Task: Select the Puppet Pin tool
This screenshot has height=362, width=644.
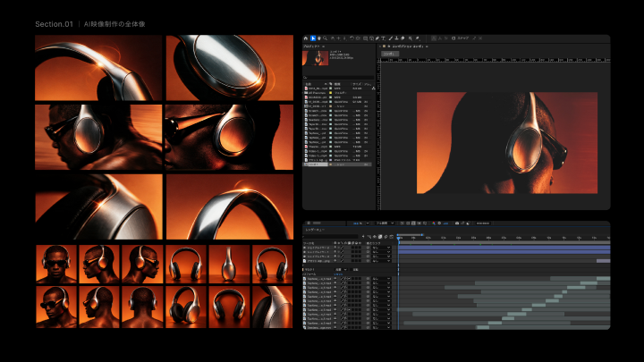Action: [418, 38]
